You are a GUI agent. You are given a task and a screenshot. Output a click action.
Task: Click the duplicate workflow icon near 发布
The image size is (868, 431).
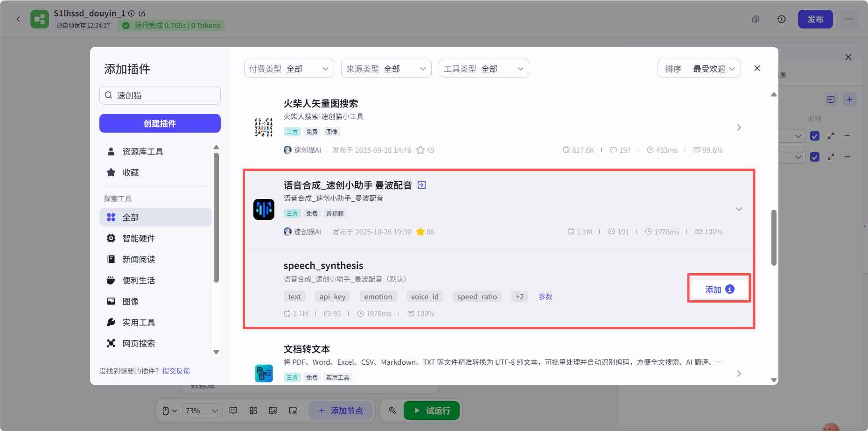coord(756,19)
